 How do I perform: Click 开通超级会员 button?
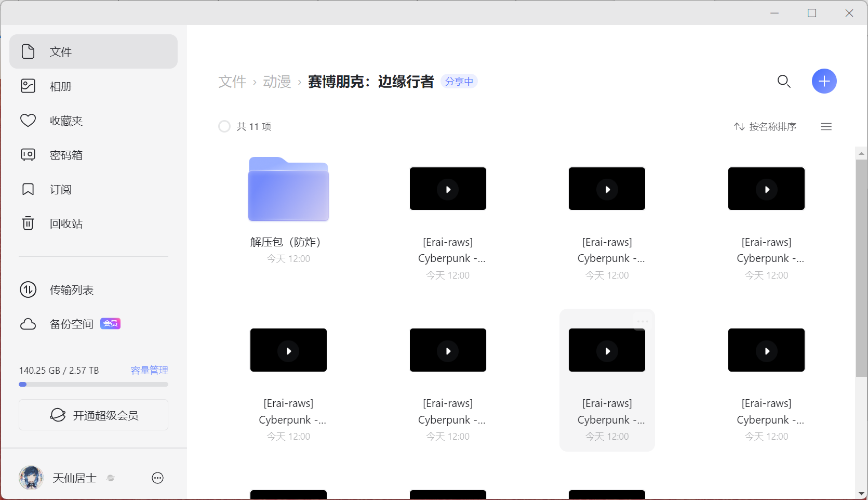pos(94,415)
